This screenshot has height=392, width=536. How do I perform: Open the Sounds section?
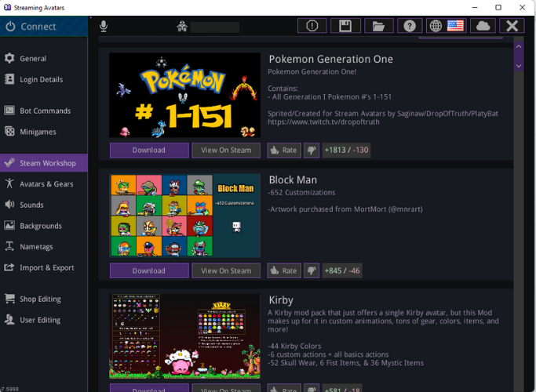click(x=44, y=205)
